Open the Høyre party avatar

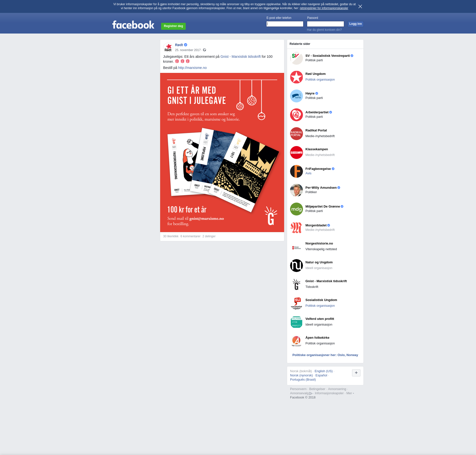click(x=297, y=96)
